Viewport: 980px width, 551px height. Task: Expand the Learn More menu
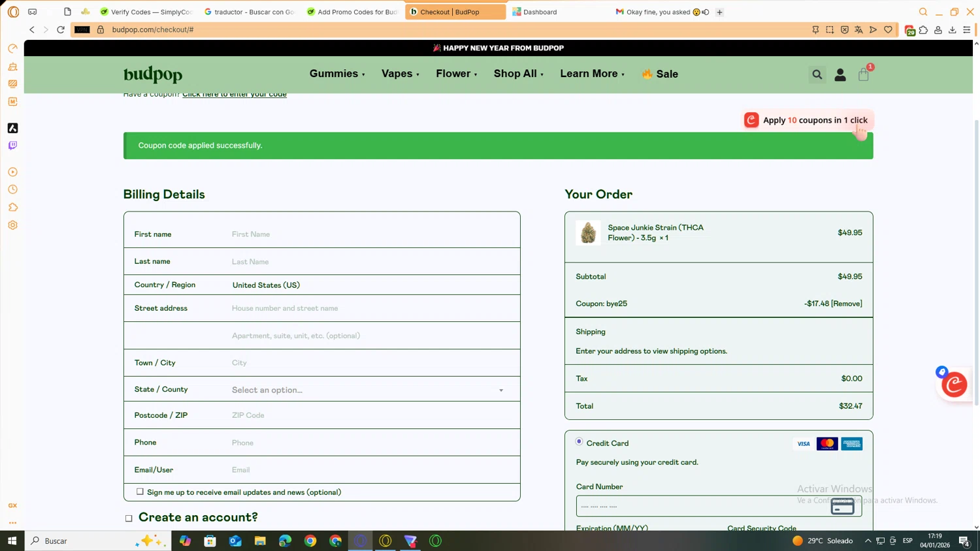pos(592,74)
